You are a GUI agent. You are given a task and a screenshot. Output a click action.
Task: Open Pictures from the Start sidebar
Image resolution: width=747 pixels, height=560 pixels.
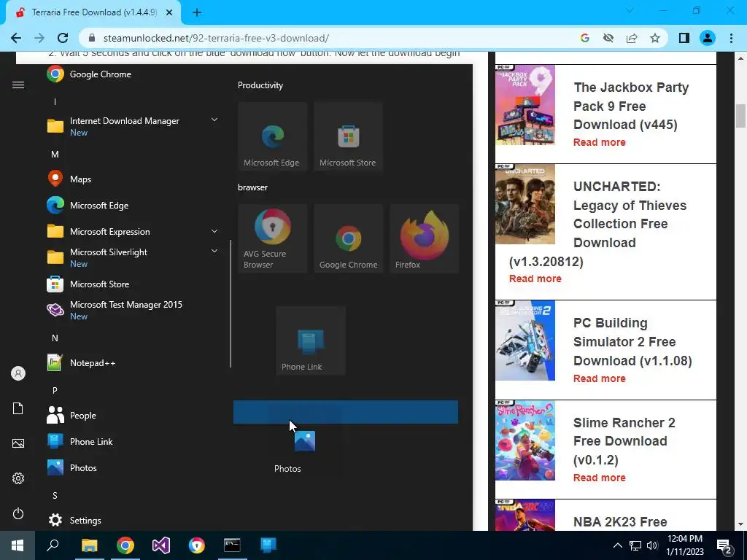tap(18, 443)
